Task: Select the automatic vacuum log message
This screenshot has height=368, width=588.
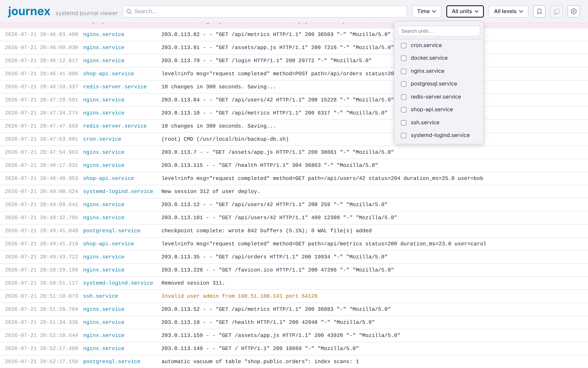Action: [x=260, y=361]
